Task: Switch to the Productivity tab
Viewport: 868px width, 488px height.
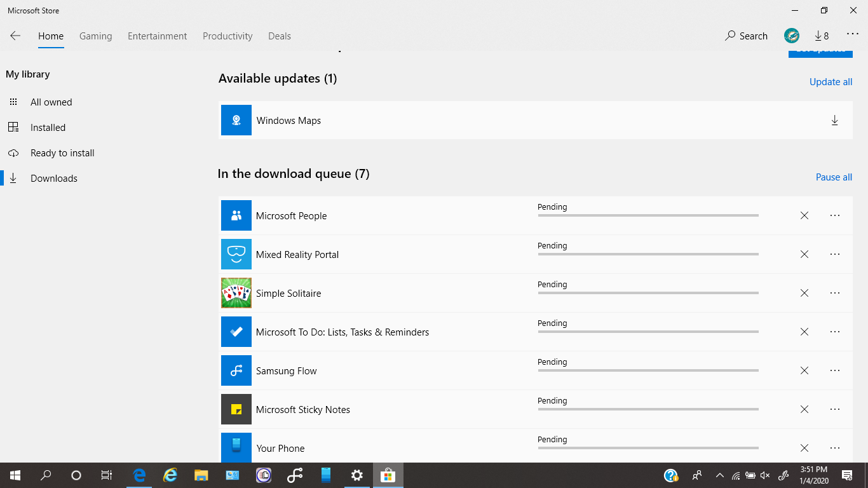Action: pyautogui.click(x=227, y=36)
